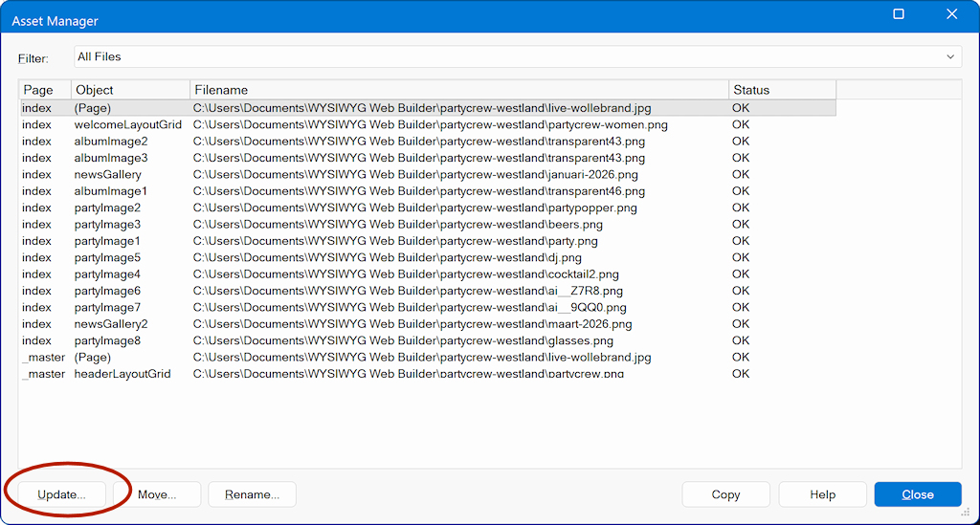
Task: Sort assets by the Status column header
Action: click(781, 90)
